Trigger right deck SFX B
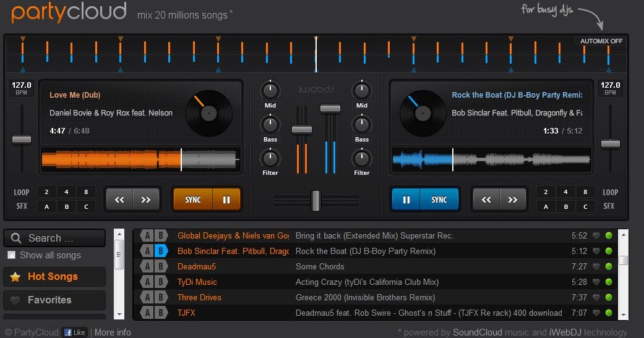Image resolution: width=644 pixels, height=338 pixels. point(565,206)
